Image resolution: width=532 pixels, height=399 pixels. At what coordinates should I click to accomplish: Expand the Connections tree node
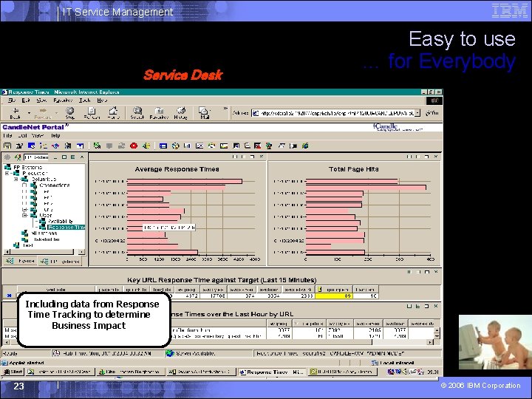coord(24,185)
